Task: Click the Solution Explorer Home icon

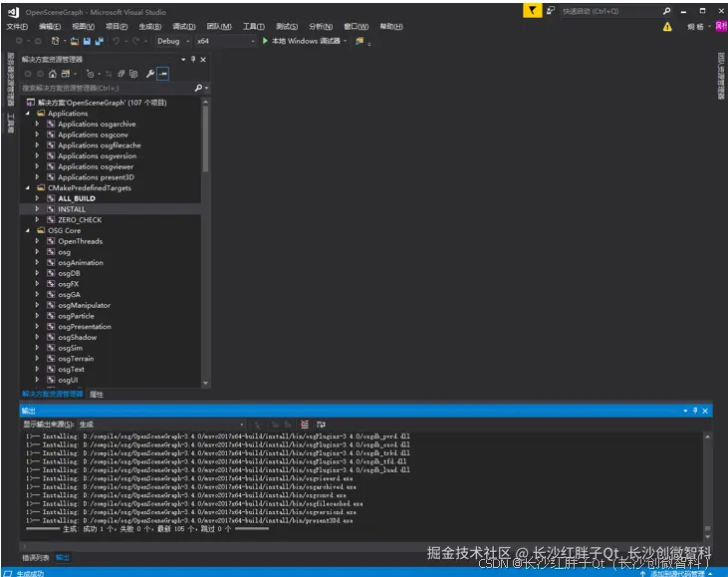Action: click(x=53, y=74)
